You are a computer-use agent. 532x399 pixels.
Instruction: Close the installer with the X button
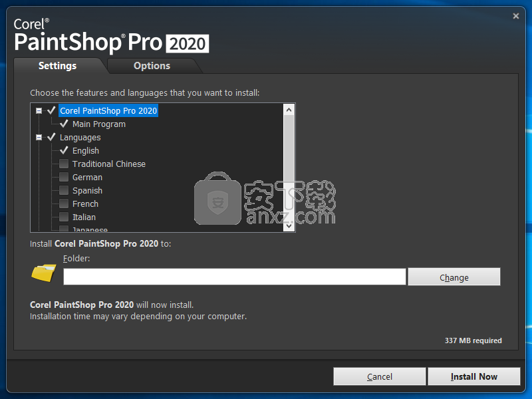[516, 16]
